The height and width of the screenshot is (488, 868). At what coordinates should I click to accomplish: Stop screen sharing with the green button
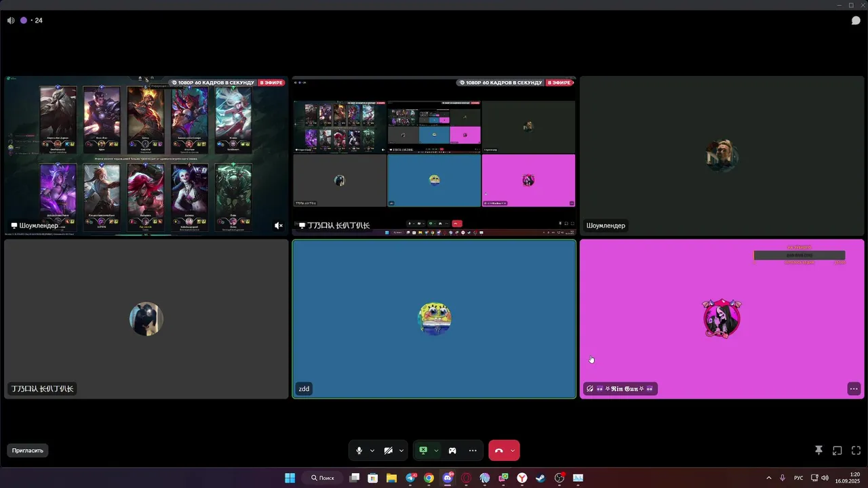click(423, 450)
